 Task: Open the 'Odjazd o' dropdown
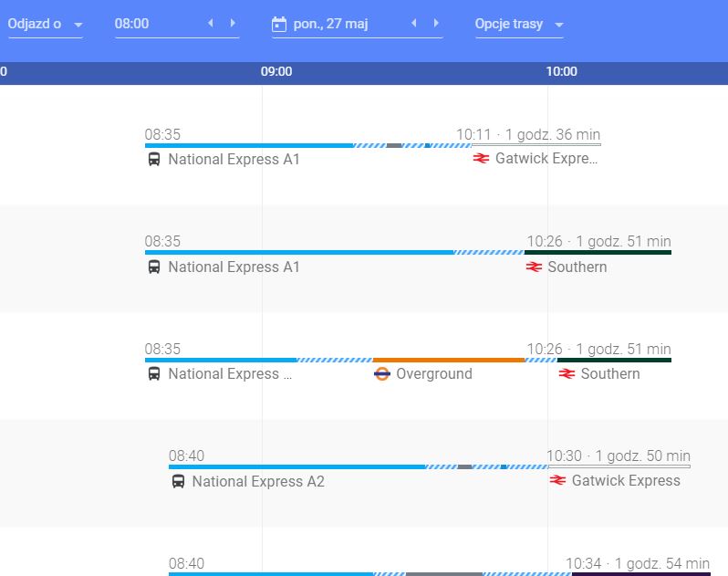[45, 24]
